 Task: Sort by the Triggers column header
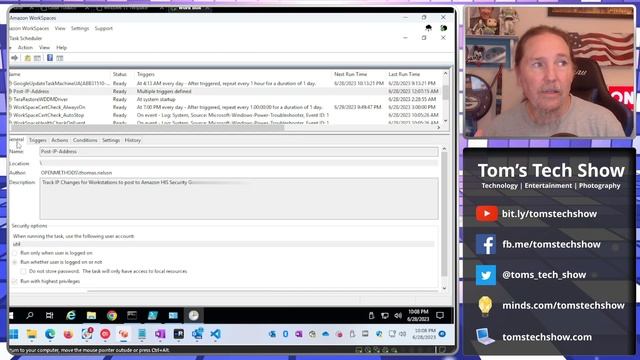click(146, 74)
